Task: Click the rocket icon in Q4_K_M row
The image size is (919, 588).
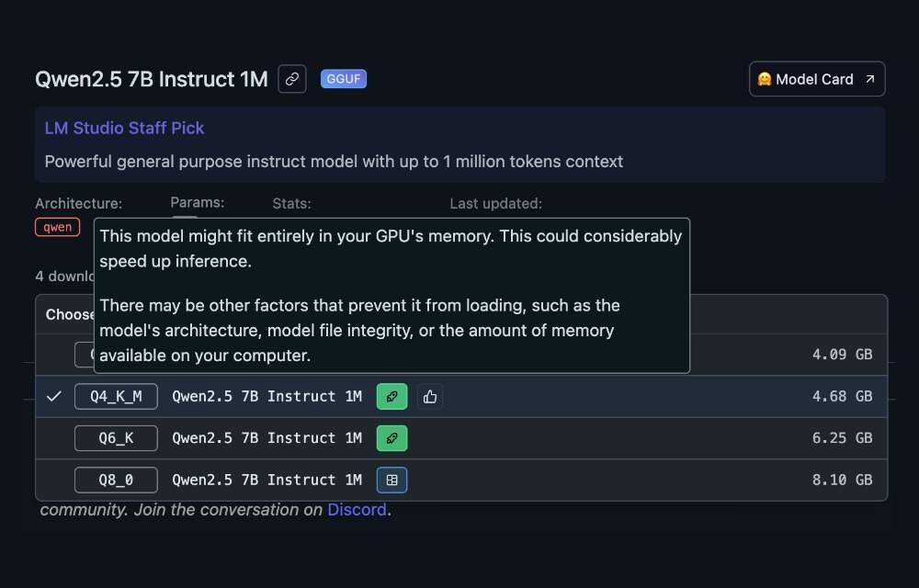Action: pyautogui.click(x=391, y=397)
